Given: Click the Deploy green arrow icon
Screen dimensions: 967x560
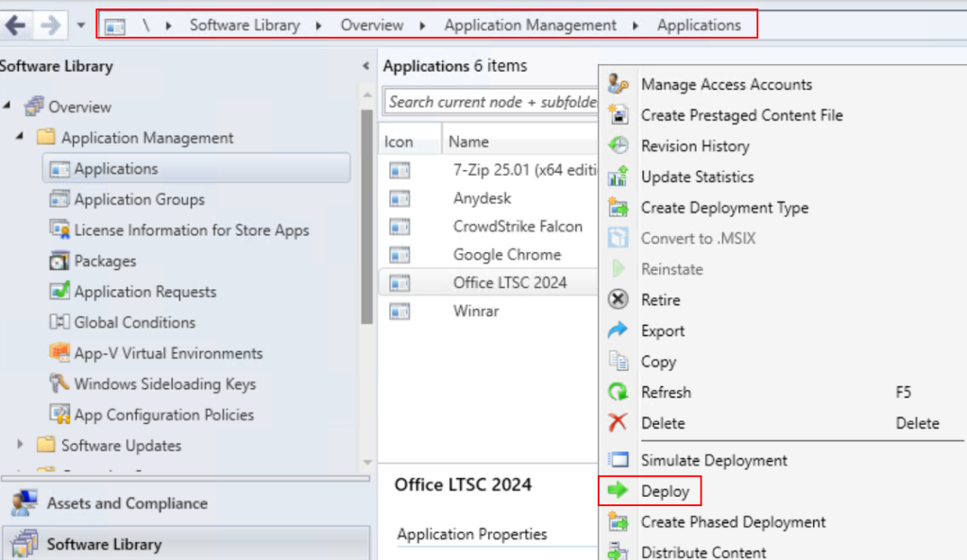Looking at the screenshot, I should (619, 491).
